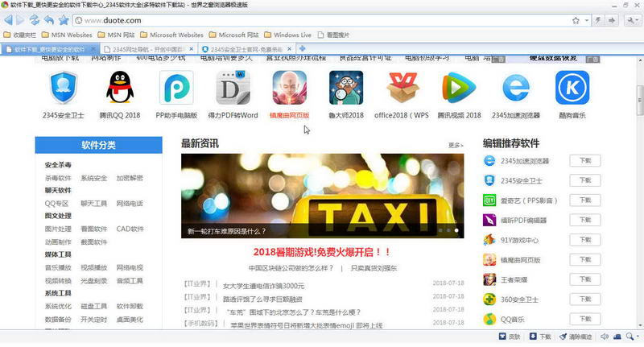Open the PP助手电脑版 icon

(176, 88)
